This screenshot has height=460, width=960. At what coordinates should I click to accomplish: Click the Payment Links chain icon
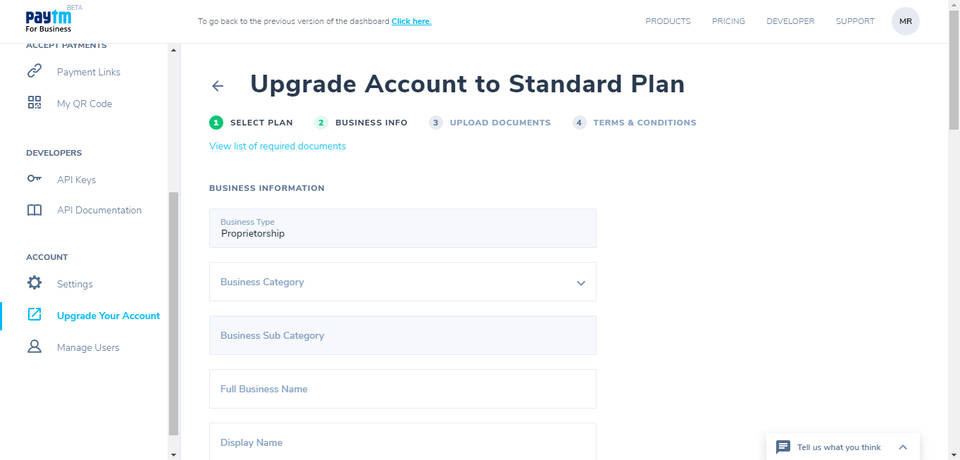click(x=35, y=71)
